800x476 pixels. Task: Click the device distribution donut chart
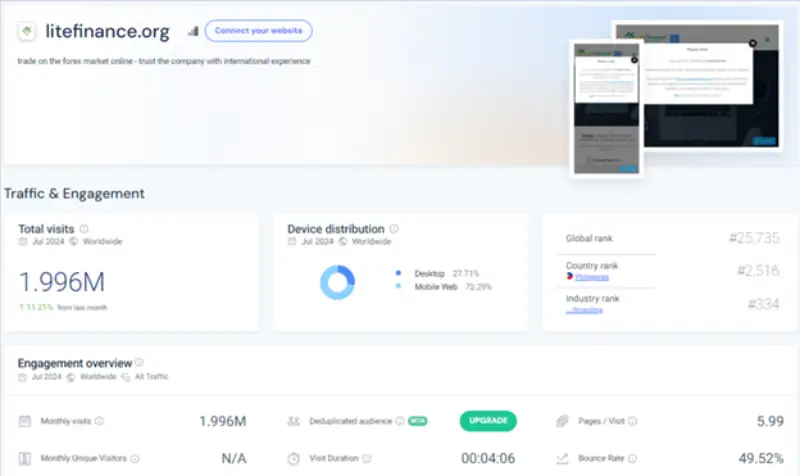click(337, 282)
